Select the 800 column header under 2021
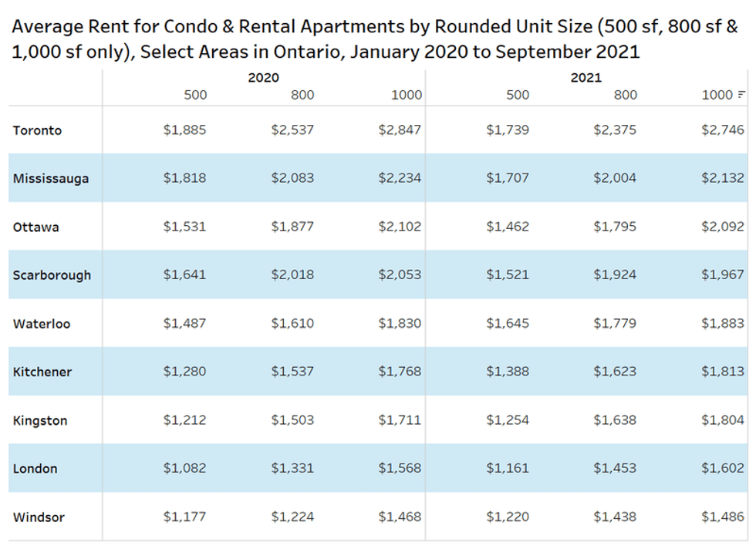Viewport: 756px width, 549px height. [626, 95]
